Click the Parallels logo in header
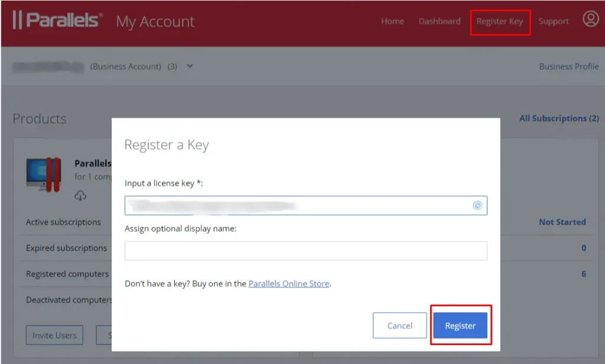 [x=57, y=21]
